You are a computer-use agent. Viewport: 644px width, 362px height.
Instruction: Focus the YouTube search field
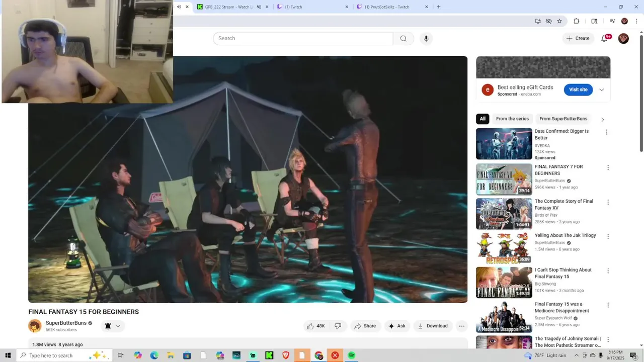coord(303,38)
